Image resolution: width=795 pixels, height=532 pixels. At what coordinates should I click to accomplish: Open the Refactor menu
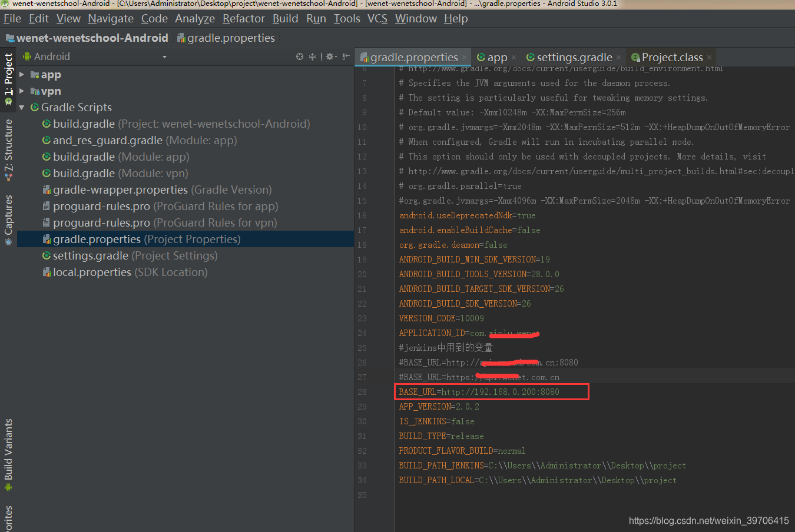pyautogui.click(x=243, y=18)
